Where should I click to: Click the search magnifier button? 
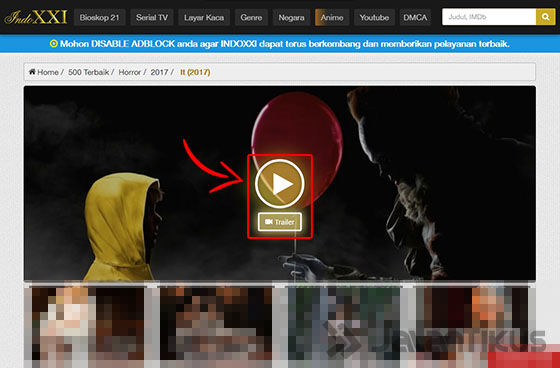tap(545, 17)
